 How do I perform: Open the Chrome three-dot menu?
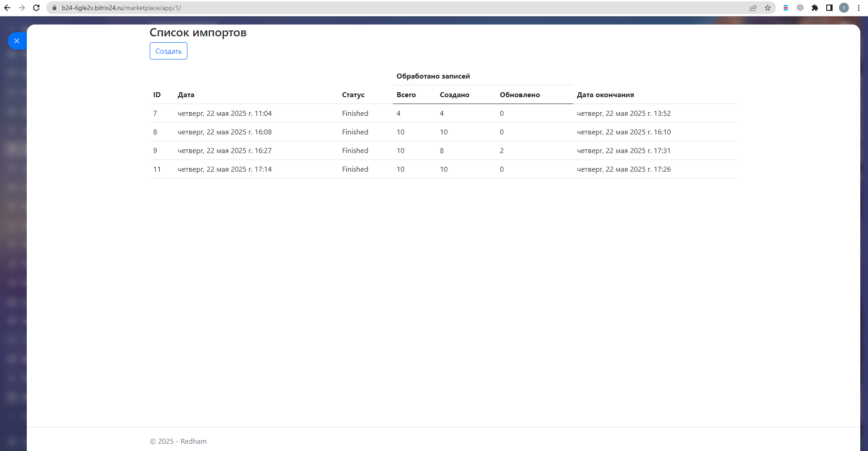click(x=858, y=8)
